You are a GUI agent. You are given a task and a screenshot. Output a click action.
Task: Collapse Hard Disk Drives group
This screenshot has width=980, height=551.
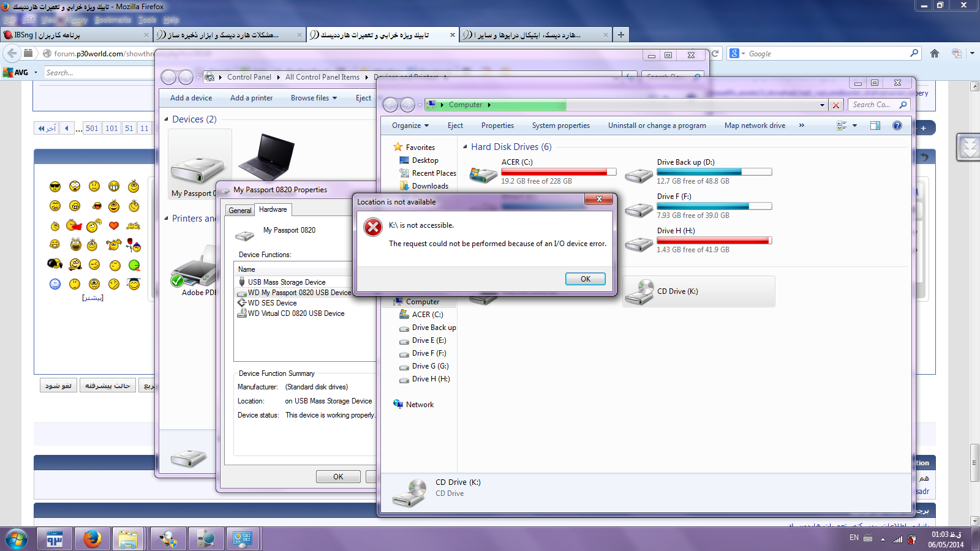click(465, 147)
